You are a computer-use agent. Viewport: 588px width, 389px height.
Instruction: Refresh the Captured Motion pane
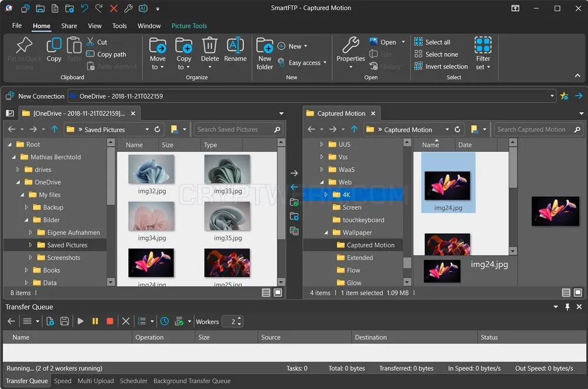[x=457, y=129]
